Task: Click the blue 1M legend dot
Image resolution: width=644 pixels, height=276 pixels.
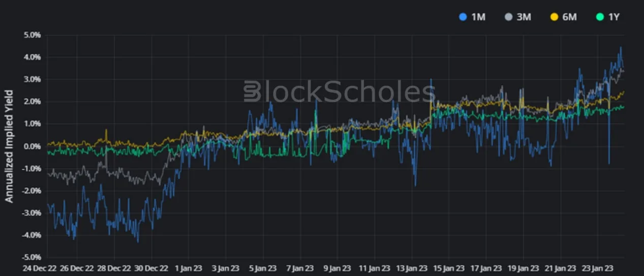Action: pyautogui.click(x=462, y=17)
